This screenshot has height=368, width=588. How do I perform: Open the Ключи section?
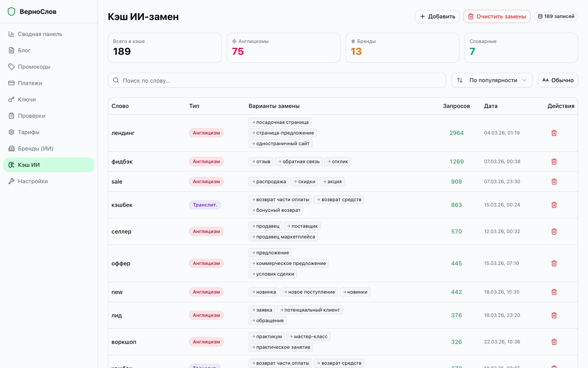tap(49, 99)
